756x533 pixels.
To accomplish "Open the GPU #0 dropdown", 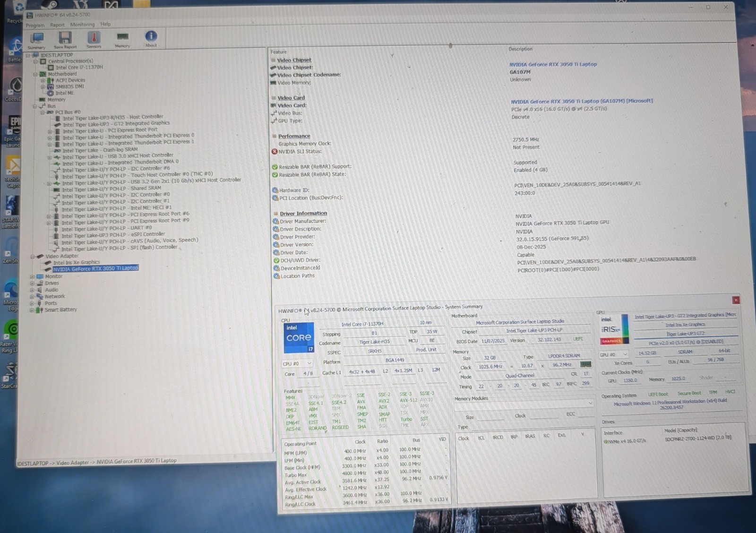I will coord(614,354).
